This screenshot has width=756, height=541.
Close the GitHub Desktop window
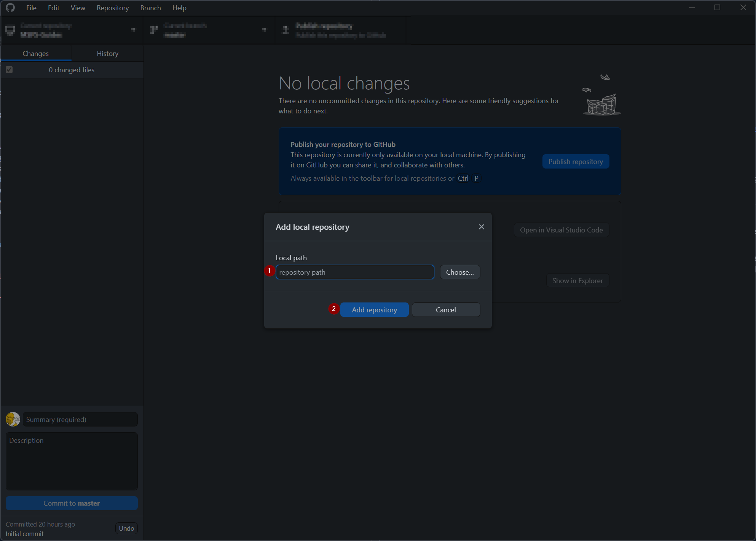tap(743, 8)
